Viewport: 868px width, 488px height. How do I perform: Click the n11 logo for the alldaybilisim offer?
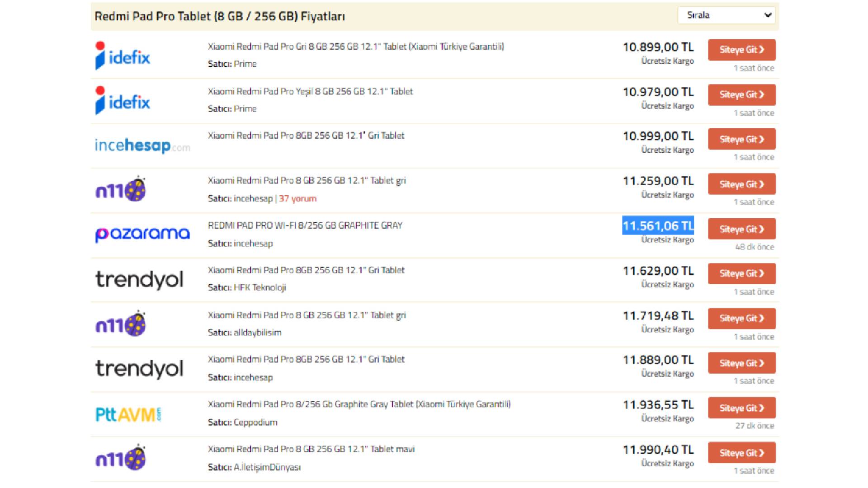(x=121, y=324)
